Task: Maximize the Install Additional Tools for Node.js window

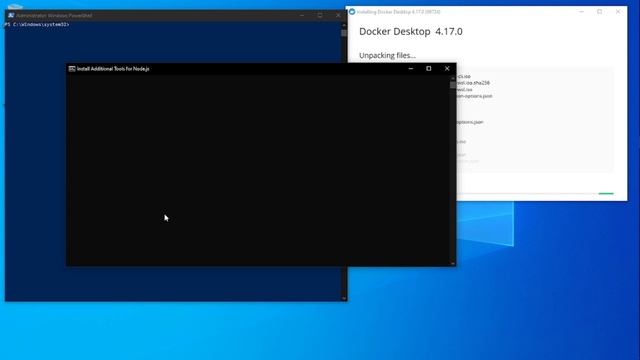Action: click(429, 69)
